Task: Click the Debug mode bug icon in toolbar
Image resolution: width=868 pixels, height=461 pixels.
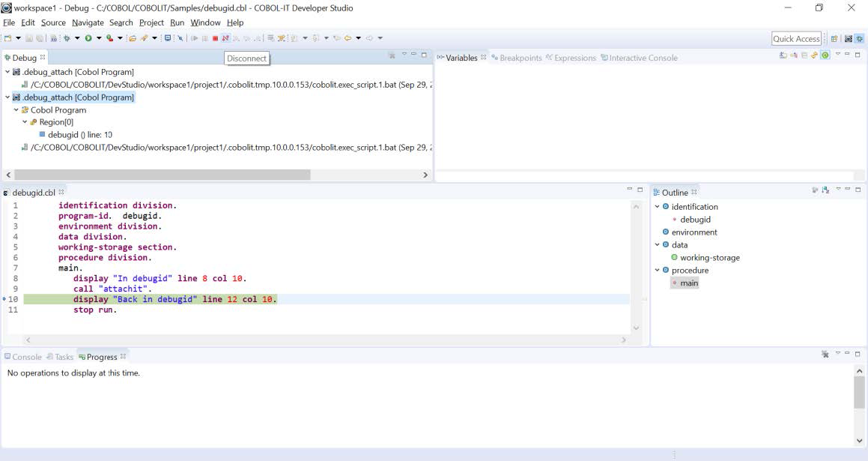Action: click(66, 37)
